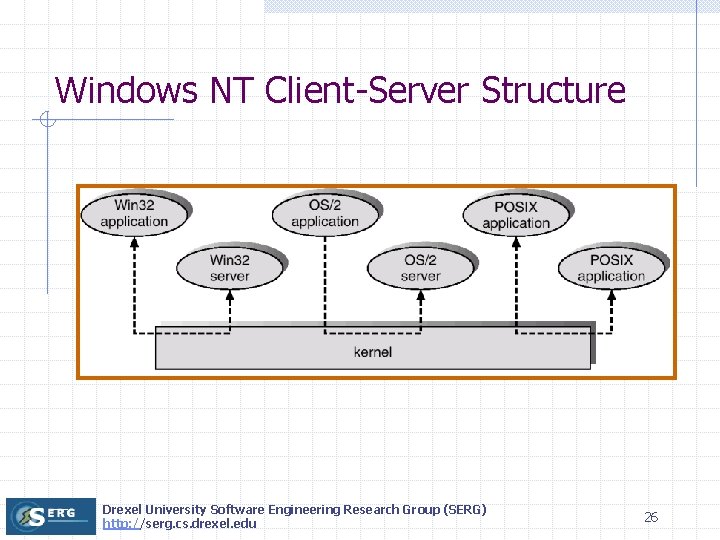Image resolution: width=720 pixels, height=540 pixels.
Task: Click slide number 26
Action: pyautogui.click(x=651, y=518)
